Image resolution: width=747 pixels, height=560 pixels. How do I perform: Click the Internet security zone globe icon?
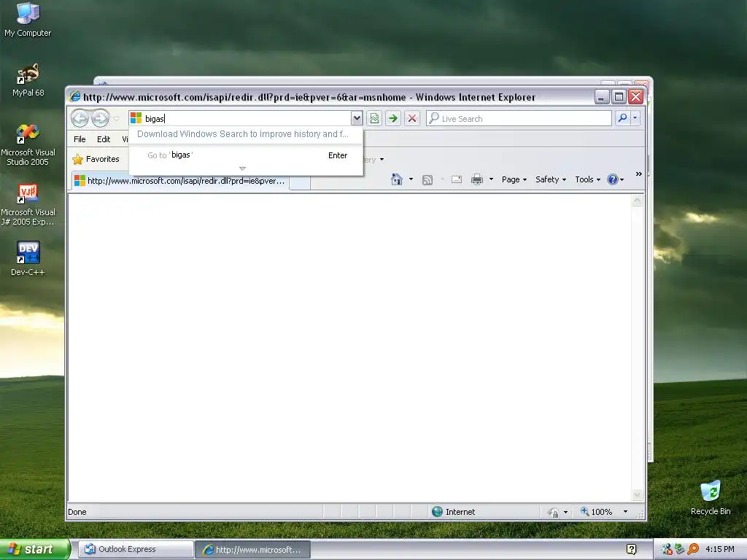pos(438,511)
